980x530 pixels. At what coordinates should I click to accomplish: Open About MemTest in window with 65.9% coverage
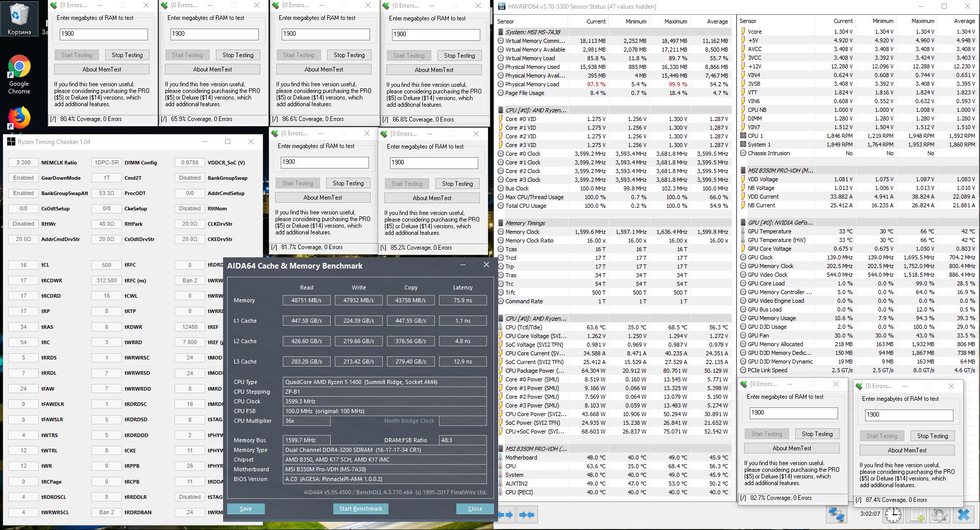(x=213, y=69)
